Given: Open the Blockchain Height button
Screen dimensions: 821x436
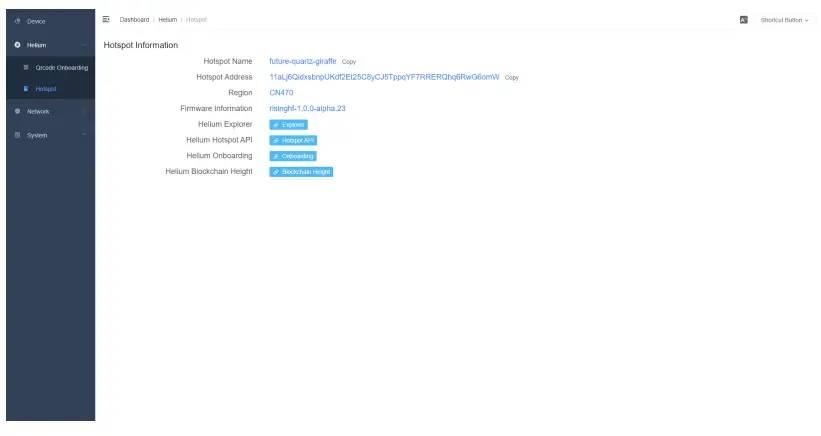Looking at the screenshot, I should (301, 172).
